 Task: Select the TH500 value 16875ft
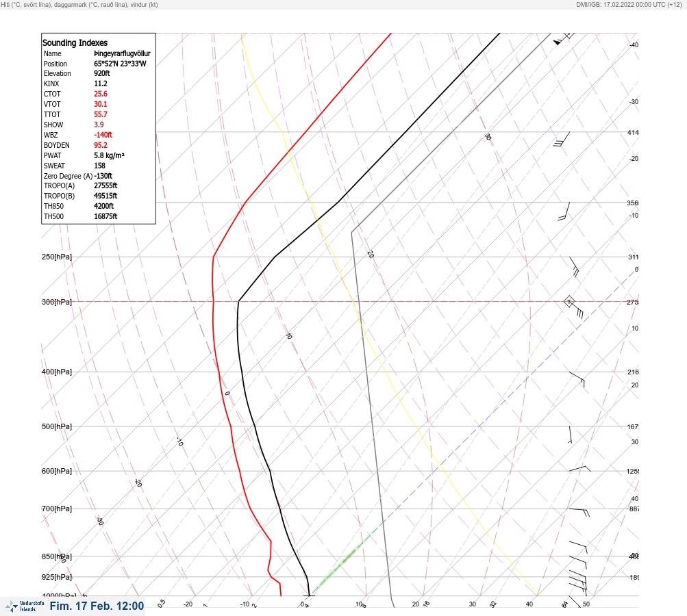[105, 216]
